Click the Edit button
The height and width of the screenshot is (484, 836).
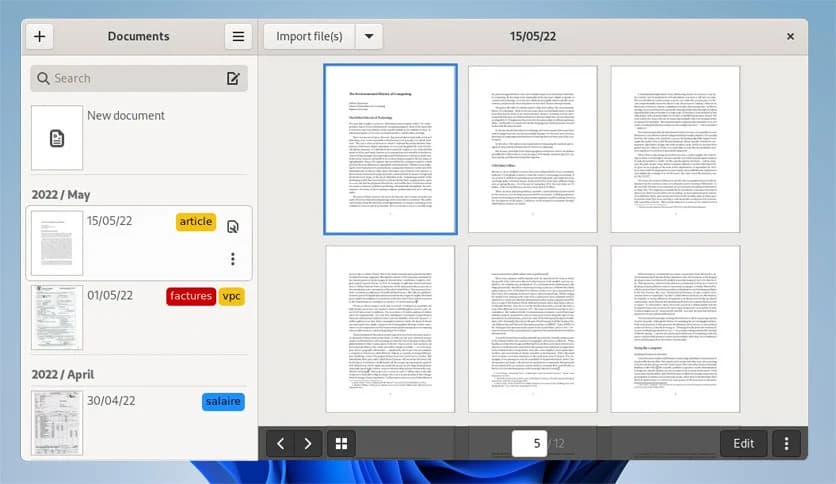[743, 443]
